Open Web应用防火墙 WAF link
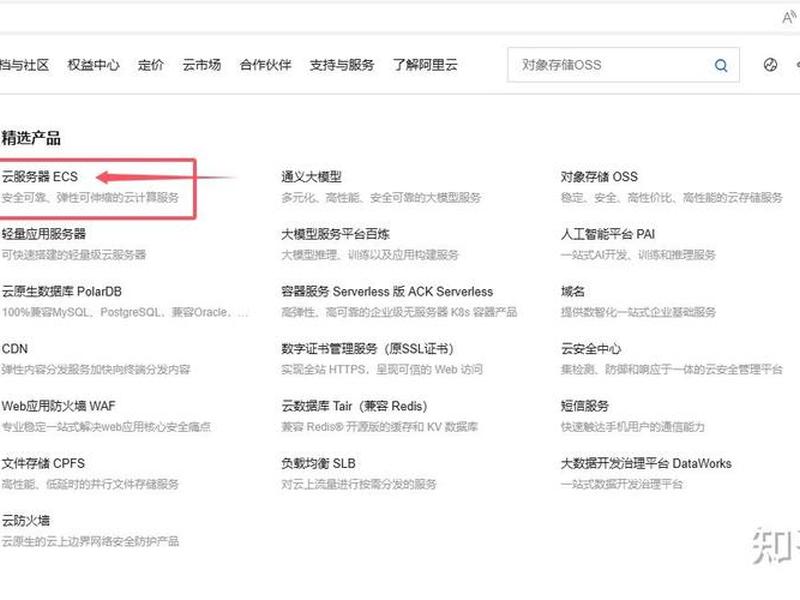Screen dimensions: 800x600 coord(59,406)
